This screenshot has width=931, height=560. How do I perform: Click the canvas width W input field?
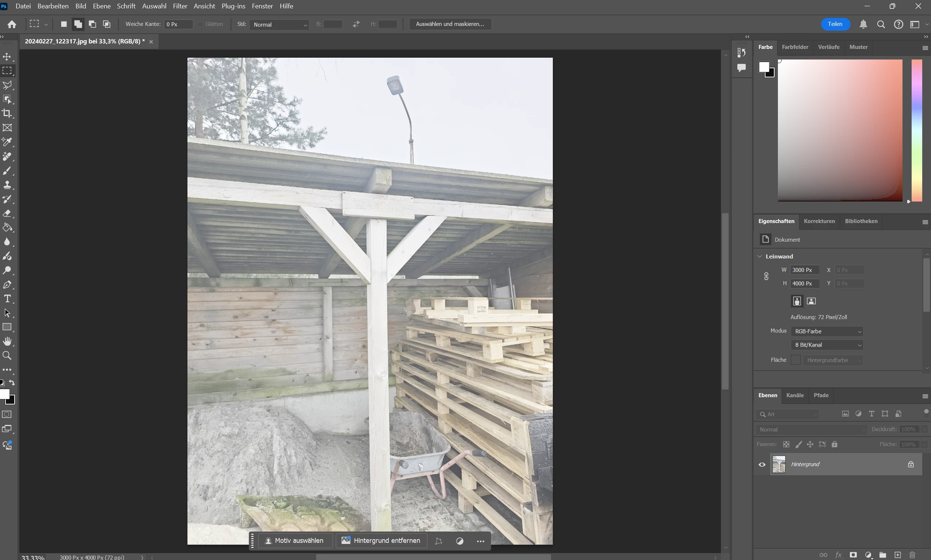(x=804, y=270)
